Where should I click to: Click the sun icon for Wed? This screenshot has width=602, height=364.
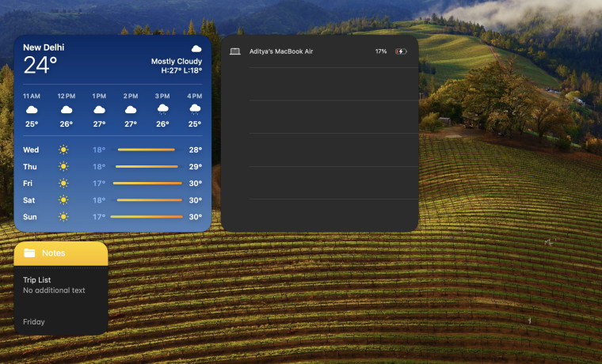click(63, 150)
